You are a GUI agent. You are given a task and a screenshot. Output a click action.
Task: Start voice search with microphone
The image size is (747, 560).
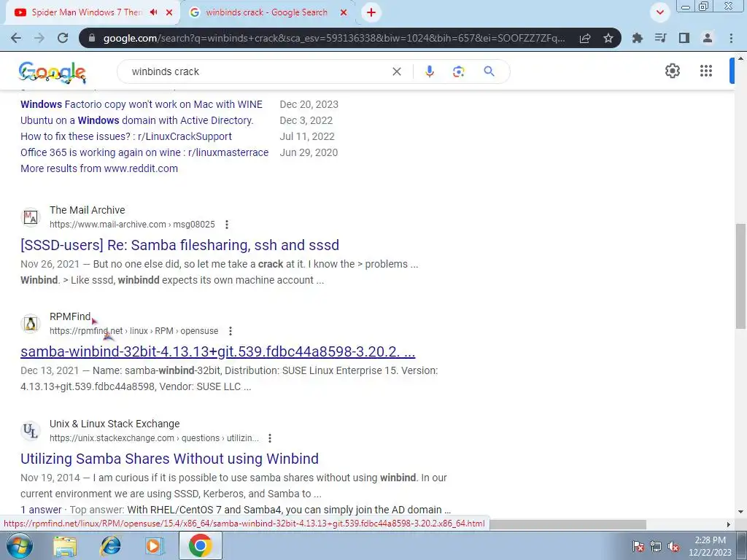coord(429,71)
